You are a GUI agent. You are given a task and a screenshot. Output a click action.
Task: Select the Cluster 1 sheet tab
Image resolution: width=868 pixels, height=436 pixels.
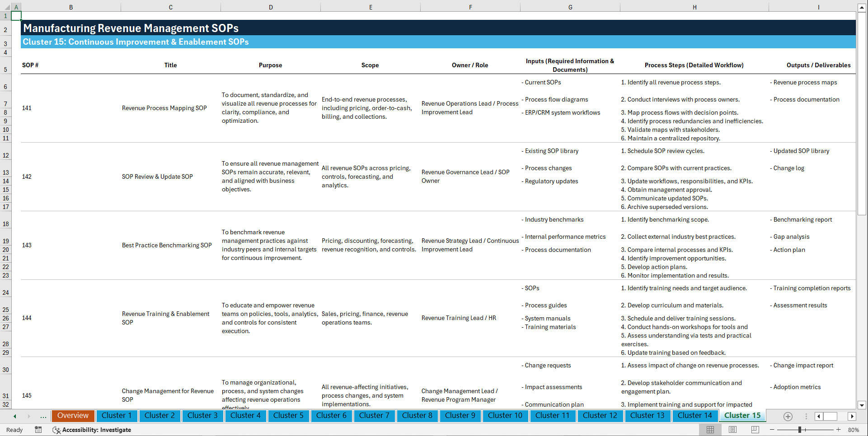pos(117,416)
